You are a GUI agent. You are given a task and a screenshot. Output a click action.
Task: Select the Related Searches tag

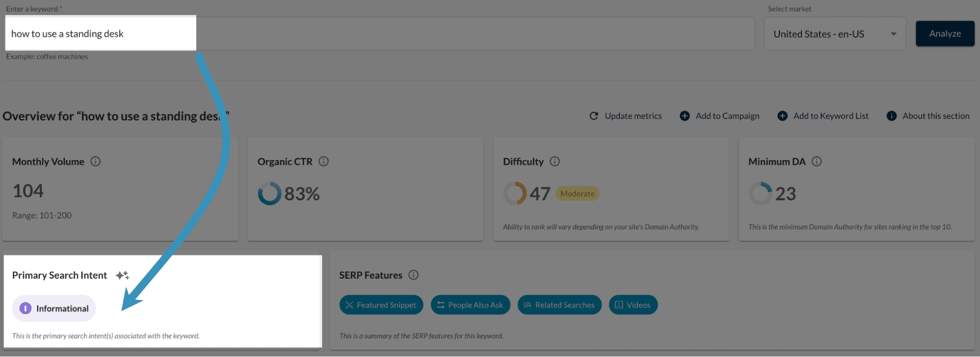click(x=559, y=305)
